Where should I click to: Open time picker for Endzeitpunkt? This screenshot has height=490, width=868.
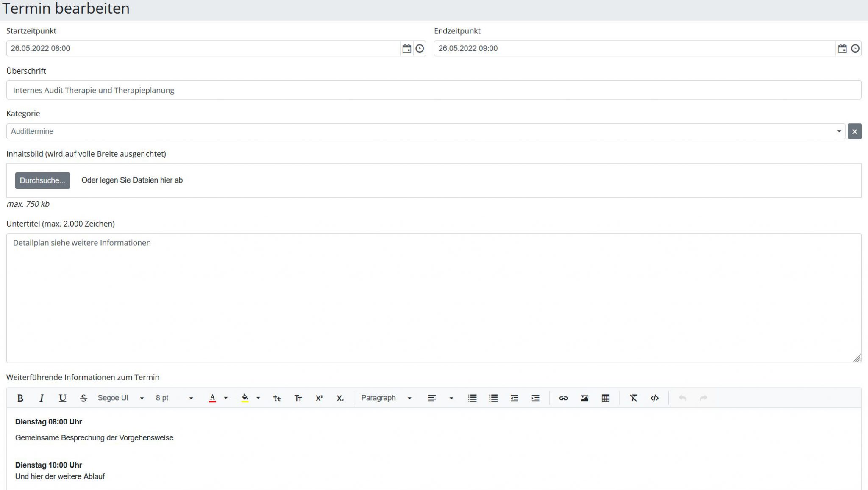tap(855, 48)
